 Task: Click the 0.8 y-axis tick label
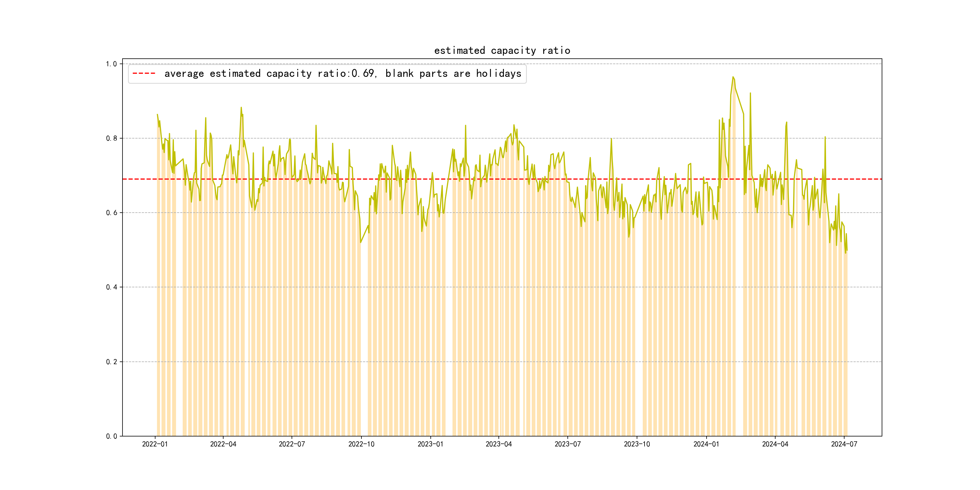(x=112, y=139)
